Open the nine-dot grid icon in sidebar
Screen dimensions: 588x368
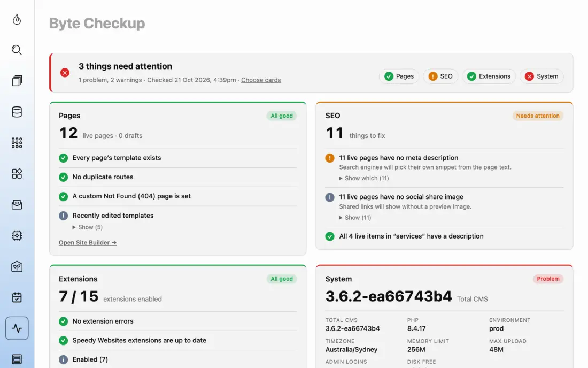(17, 143)
